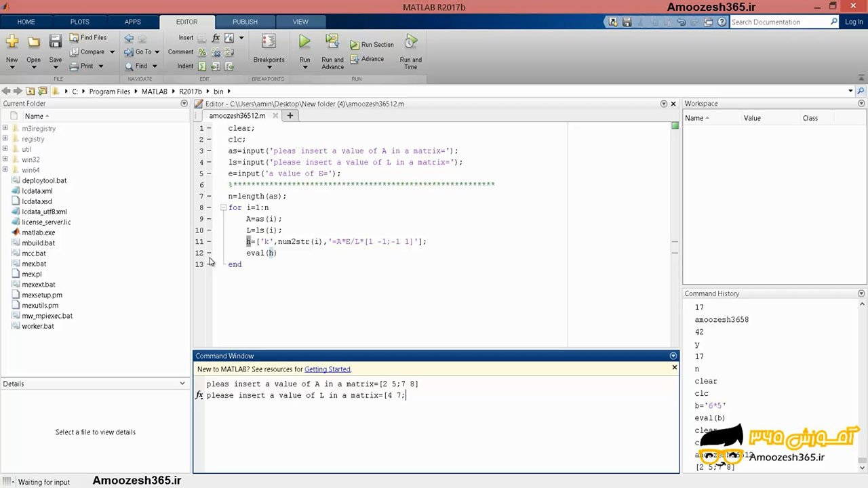The height and width of the screenshot is (488, 868).
Task: Expand the win32 folder
Action: pos(5,159)
